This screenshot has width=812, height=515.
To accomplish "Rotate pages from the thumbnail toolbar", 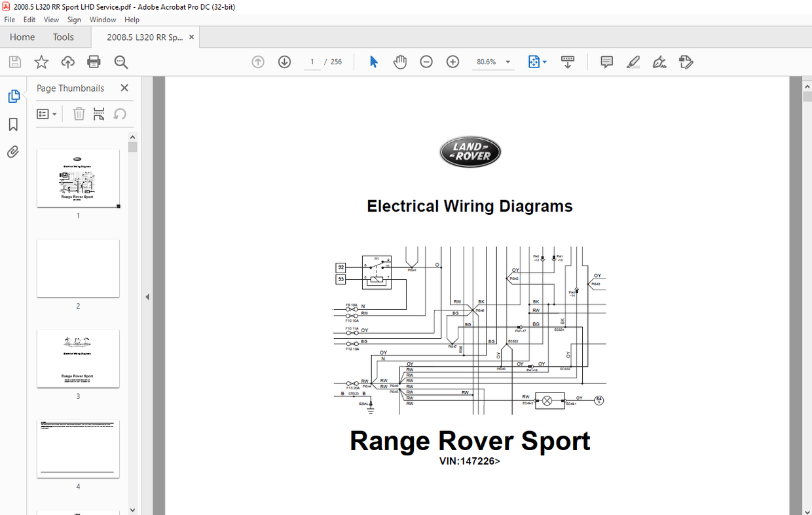I will [120, 113].
